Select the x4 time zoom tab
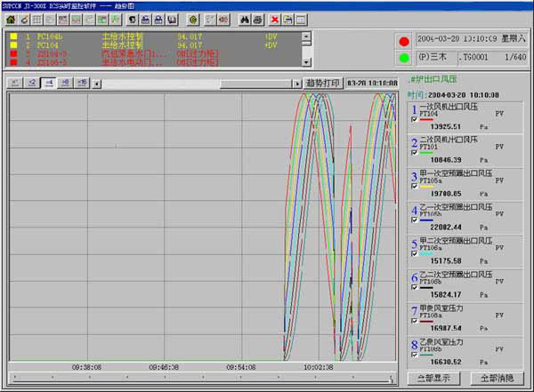534x392 pixels. point(49,83)
